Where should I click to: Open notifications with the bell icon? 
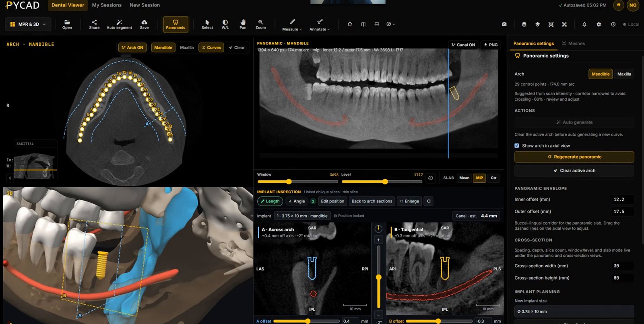[584, 24]
